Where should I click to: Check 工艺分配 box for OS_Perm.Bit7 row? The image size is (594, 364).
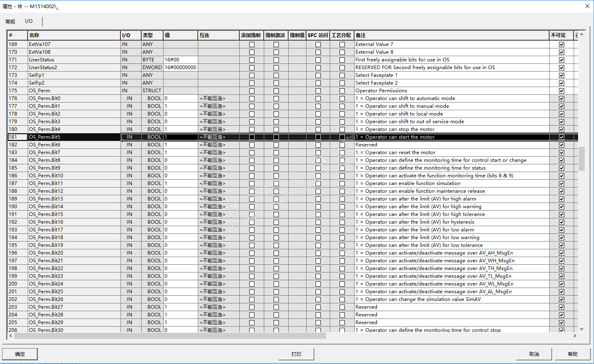click(342, 153)
